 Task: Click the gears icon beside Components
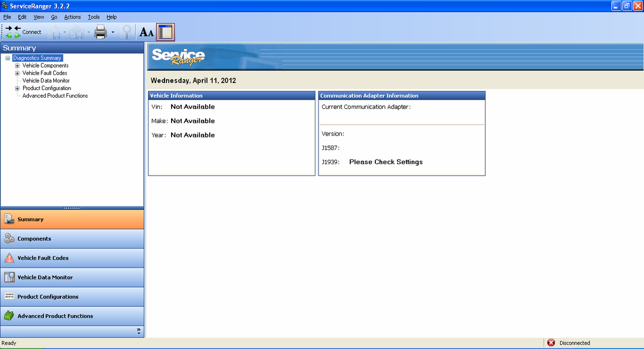click(9, 239)
